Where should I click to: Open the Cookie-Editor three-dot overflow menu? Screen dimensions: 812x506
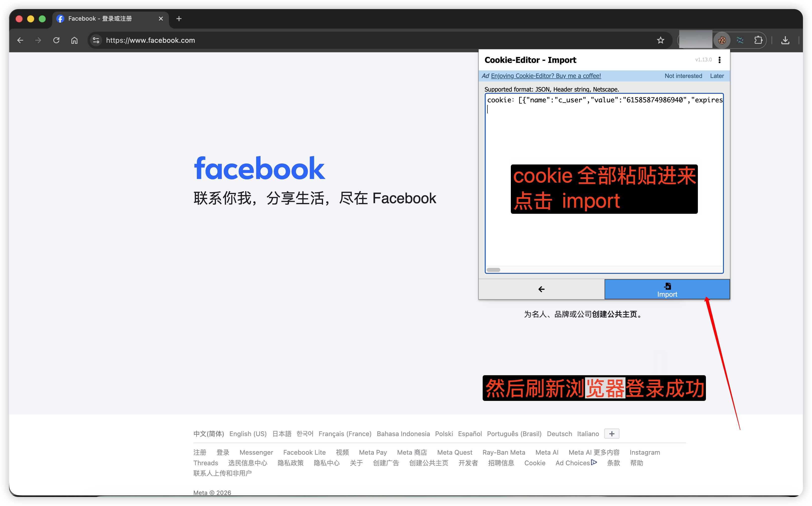pyautogui.click(x=720, y=60)
